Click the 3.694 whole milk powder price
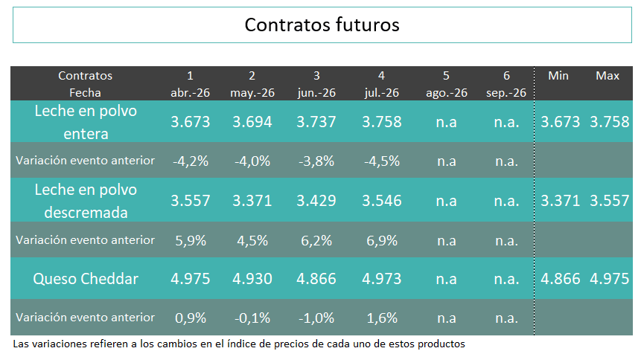 252,122
